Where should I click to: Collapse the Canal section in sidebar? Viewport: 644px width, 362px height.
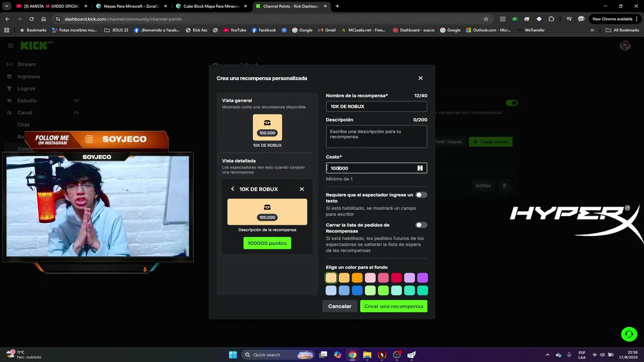(x=76, y=113)
